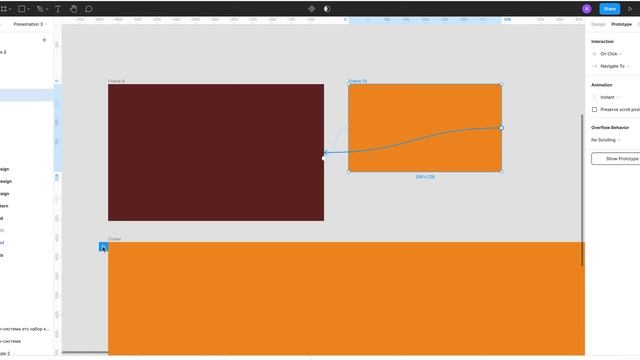Click the Navigate To arrow icon
This screenshot has height=360, width=640.
pyautogui.click(x=594, y=66)
